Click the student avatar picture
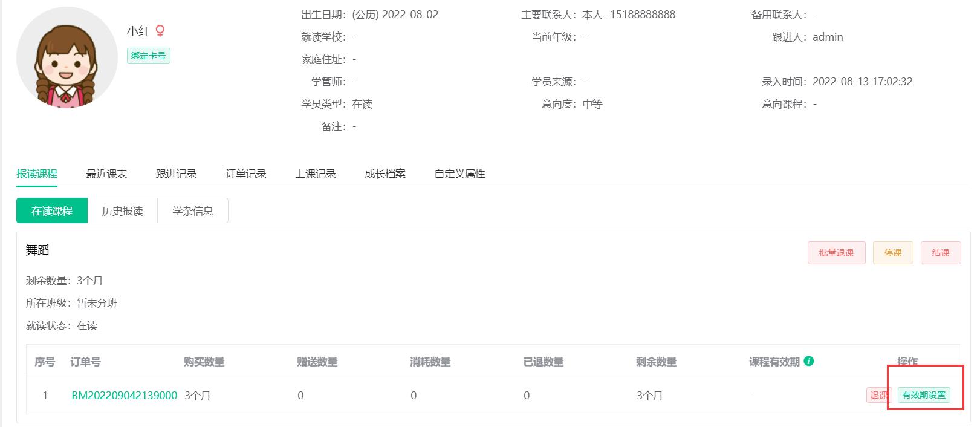Image resolution: width=980 pixels, height=427 pixels. point(67,58)
